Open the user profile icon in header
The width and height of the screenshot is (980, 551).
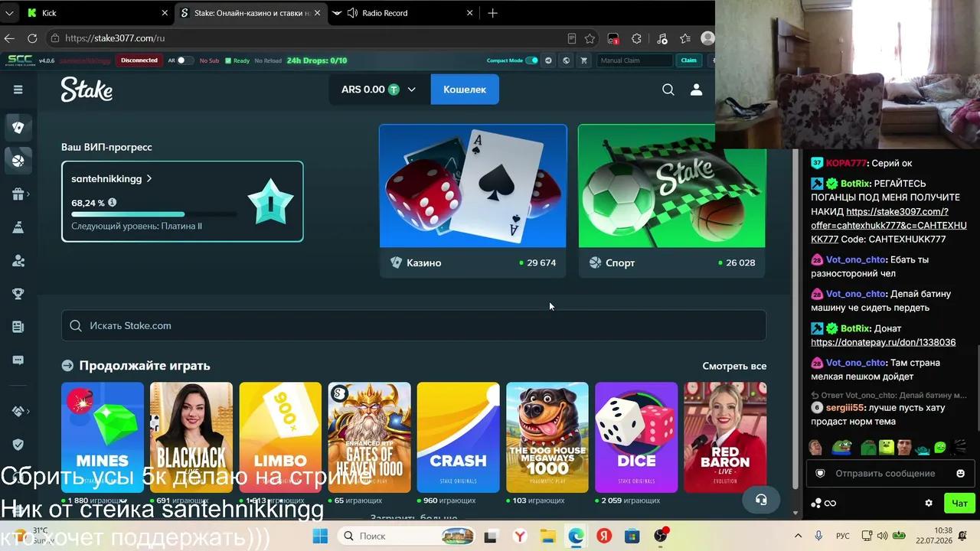tap(696, 90)
